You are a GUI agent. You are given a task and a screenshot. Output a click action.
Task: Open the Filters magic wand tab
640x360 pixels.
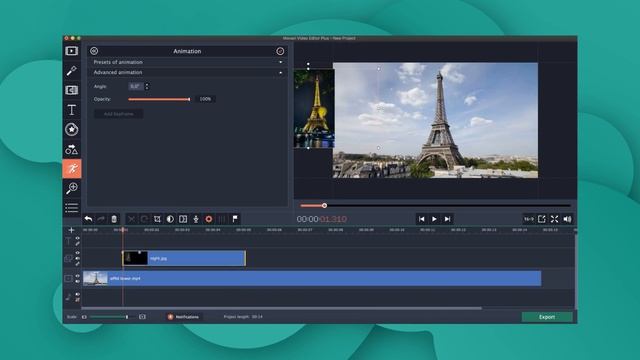pos(72,71)
